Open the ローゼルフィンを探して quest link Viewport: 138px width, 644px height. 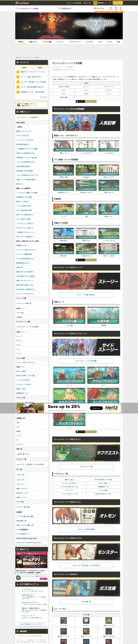click(69, 483)
